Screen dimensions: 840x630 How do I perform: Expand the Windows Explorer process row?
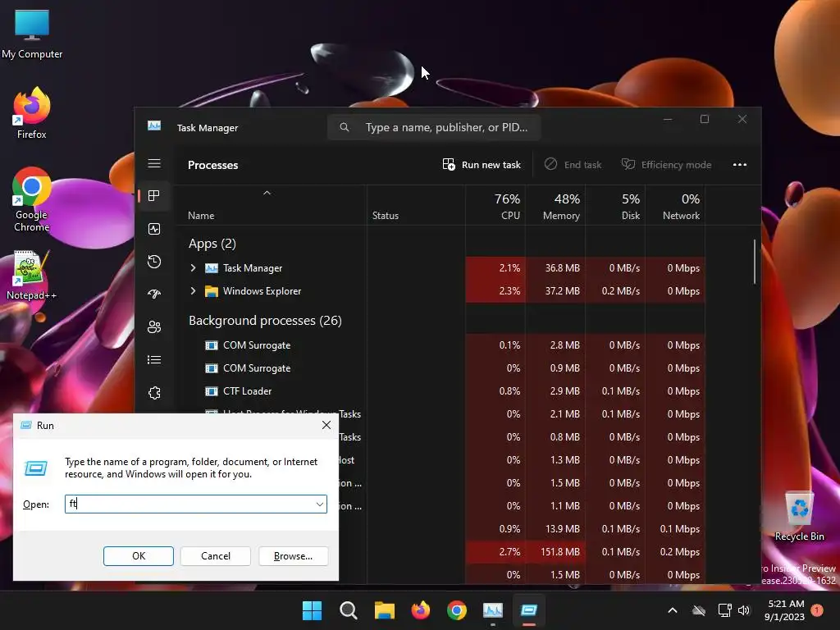(x=194, y=291)
